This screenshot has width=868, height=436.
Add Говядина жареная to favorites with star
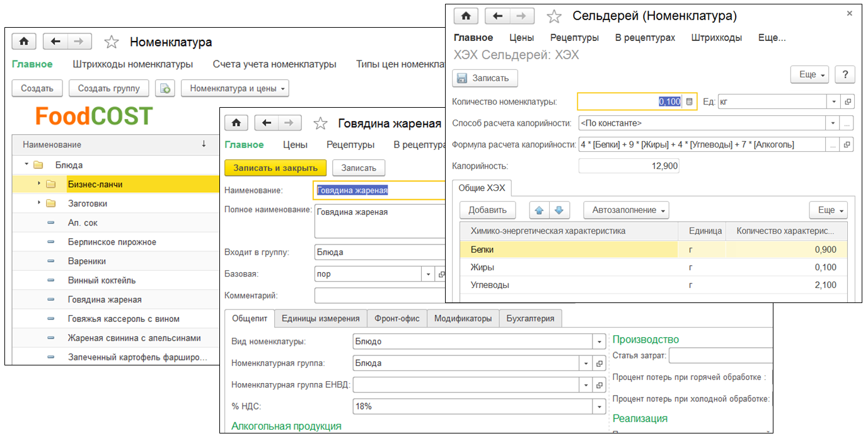coord(320,123)
